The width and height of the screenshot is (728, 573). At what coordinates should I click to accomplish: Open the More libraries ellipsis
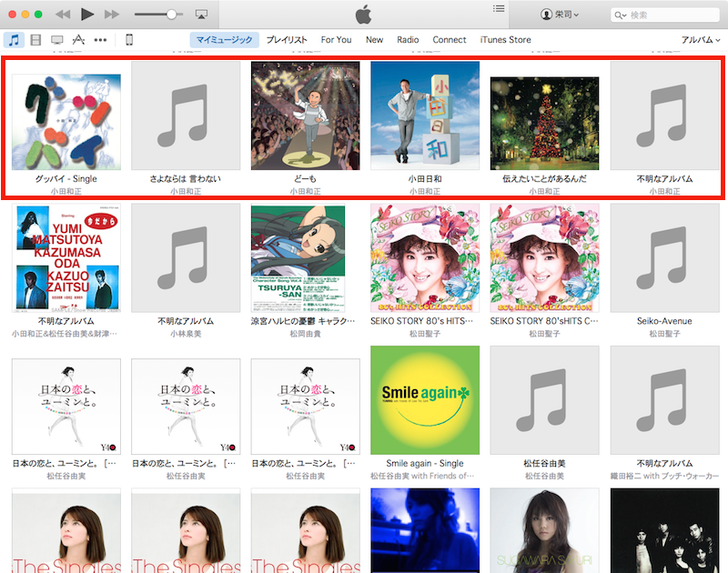point(100,40)
